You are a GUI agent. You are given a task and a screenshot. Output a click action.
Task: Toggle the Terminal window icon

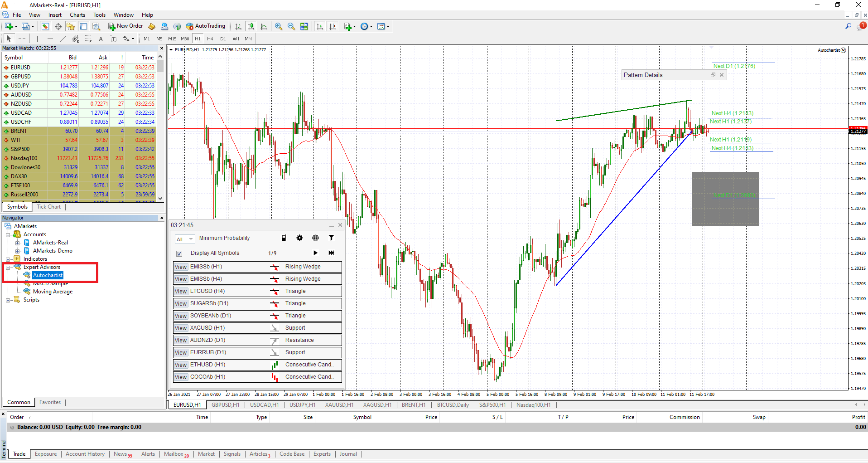[x=83, y=26]
